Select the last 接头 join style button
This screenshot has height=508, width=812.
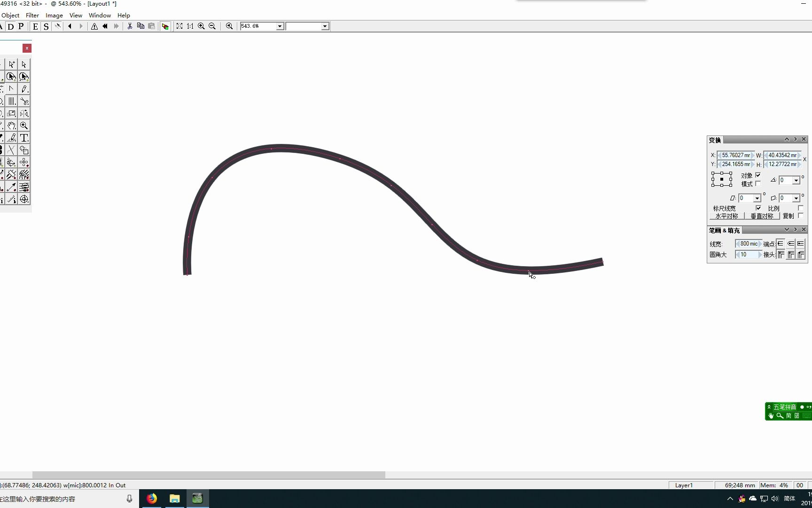point(801,254)
